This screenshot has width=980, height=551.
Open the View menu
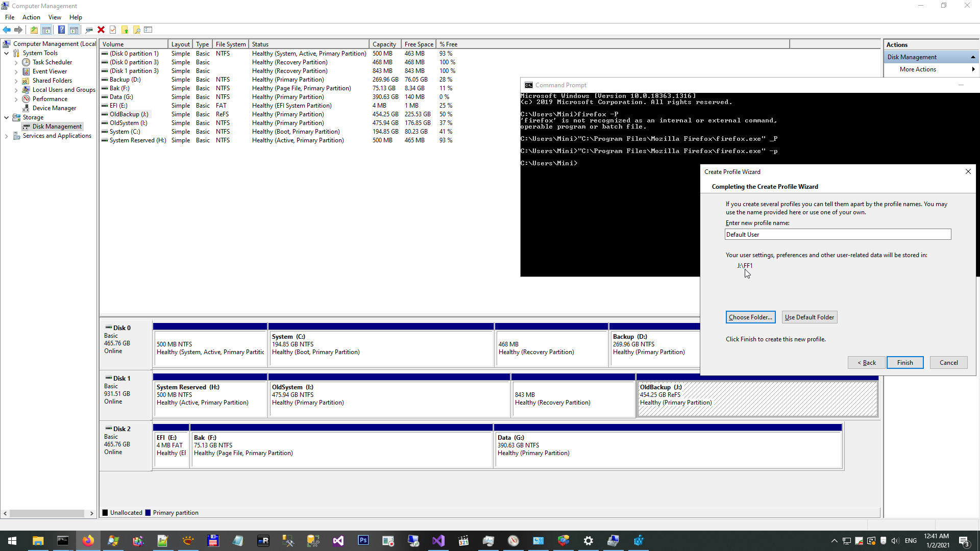55,17
